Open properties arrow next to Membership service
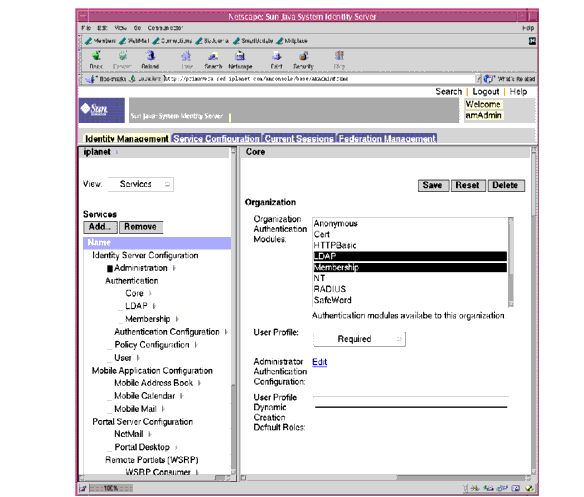584x497 pixels. 177,319
